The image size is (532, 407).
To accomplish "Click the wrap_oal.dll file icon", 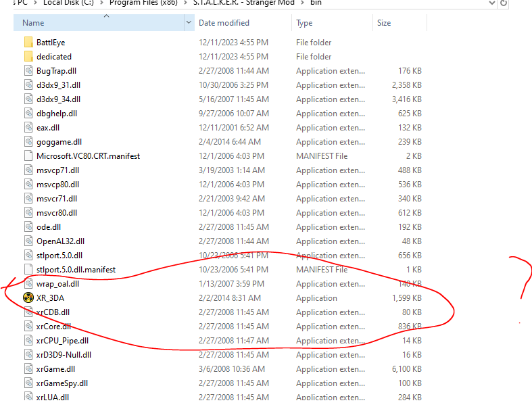I will pyautogui.click(x=29, y=284).
